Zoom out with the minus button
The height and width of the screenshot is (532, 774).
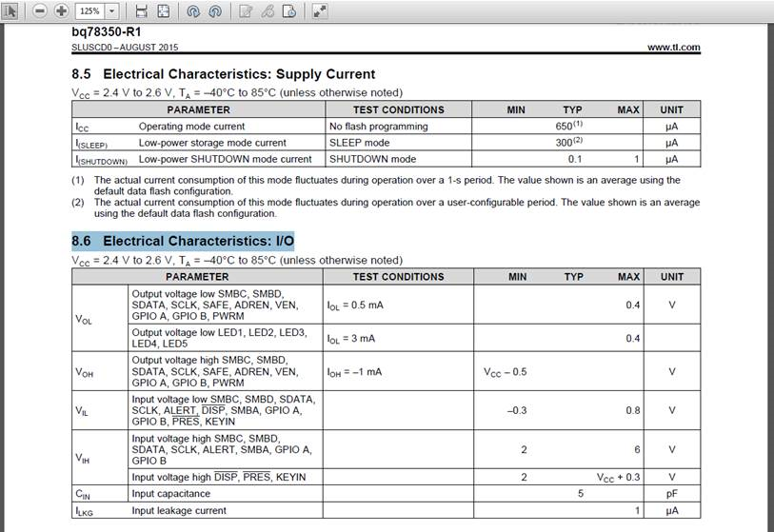[x=40, y=10]
